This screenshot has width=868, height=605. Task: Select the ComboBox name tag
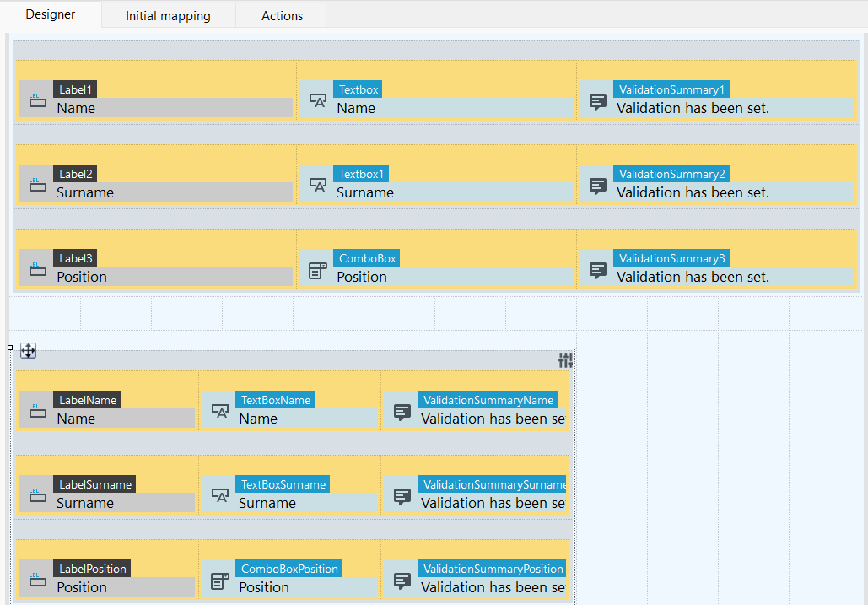366,258
